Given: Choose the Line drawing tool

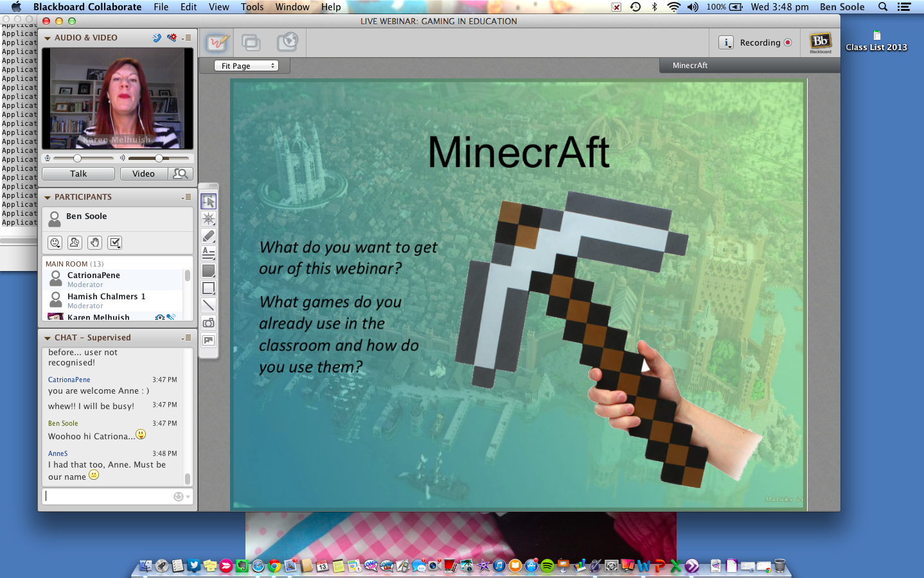Looking at the screenshot, I should 209,305.
